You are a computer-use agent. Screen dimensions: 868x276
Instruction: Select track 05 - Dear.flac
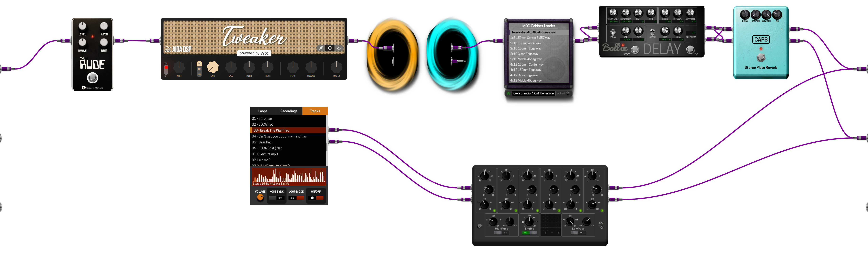coord(288,142)
